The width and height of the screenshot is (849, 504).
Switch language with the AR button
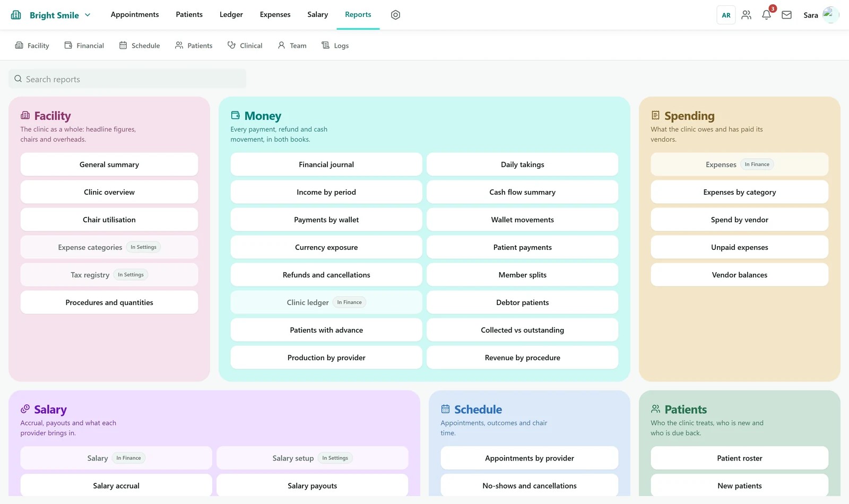726,15
